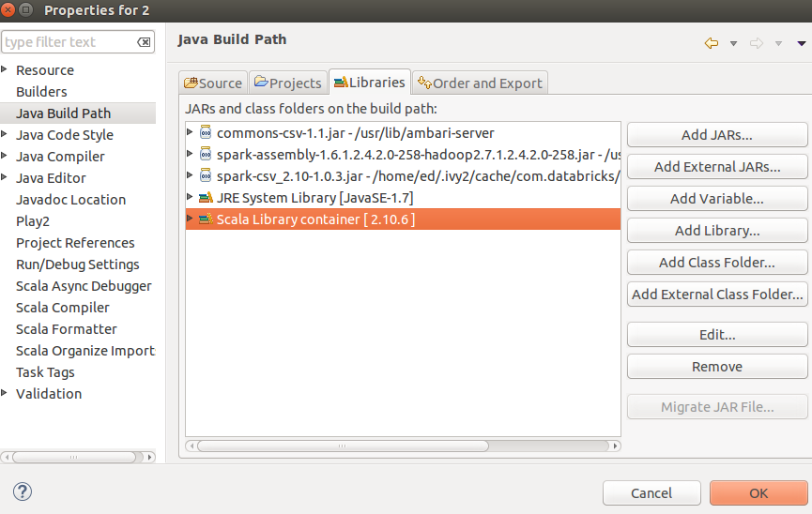Open Scala Organize Imports page
Image resolution: width=812 pixels, height=514 pixels.
pos(85,351)
